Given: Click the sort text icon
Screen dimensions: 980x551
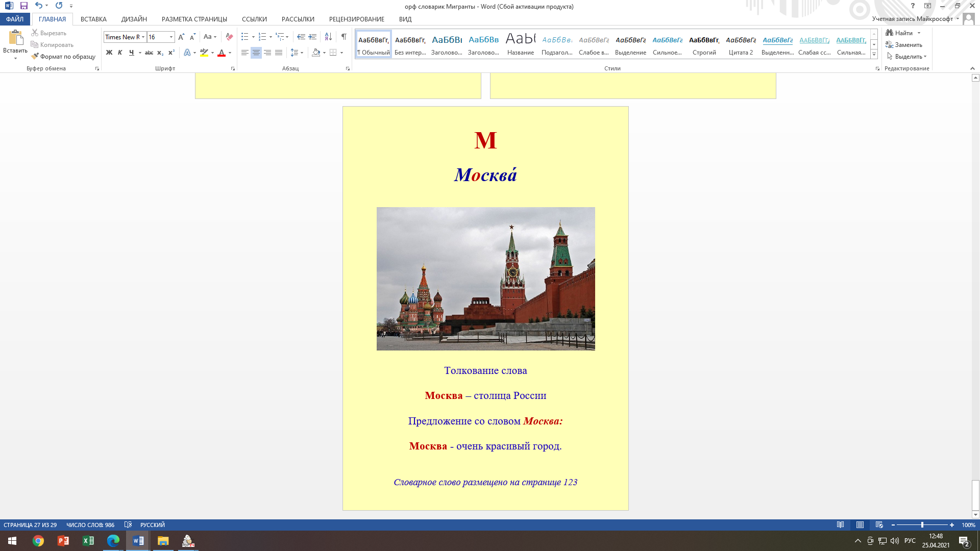Looking at the screenshot, I should (x=328, y=37).
